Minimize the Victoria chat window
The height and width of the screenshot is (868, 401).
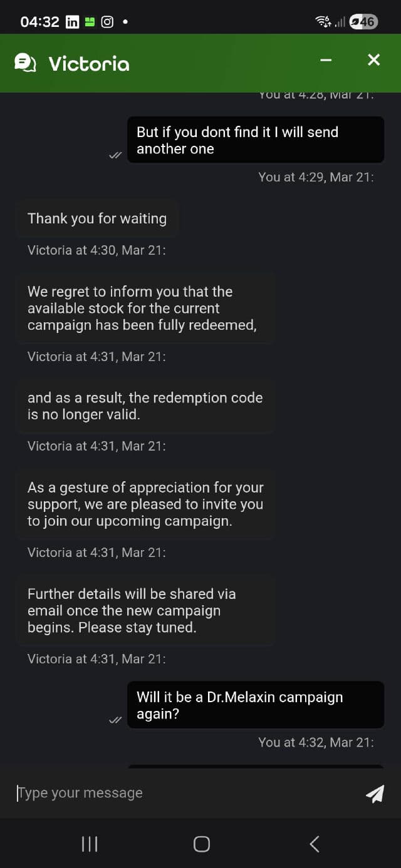(326, 60)
